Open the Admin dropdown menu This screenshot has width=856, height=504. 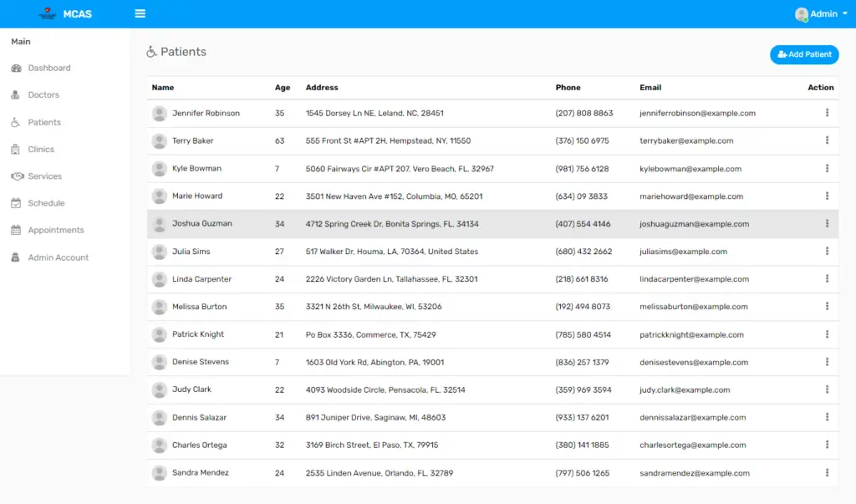coord(823,13)
